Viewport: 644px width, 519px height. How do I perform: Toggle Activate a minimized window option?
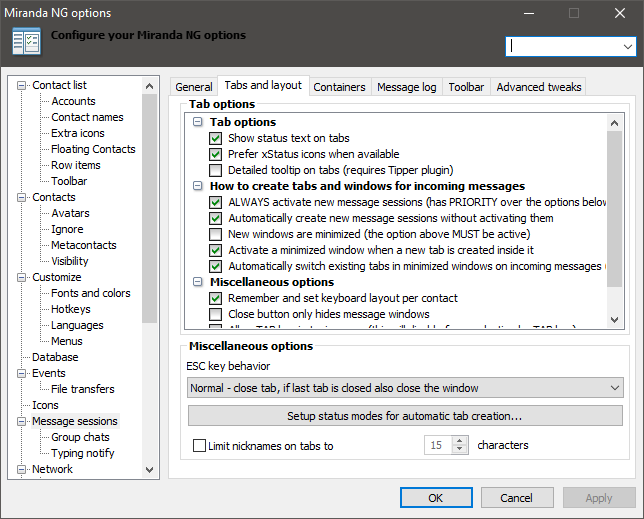click(215, 250)
